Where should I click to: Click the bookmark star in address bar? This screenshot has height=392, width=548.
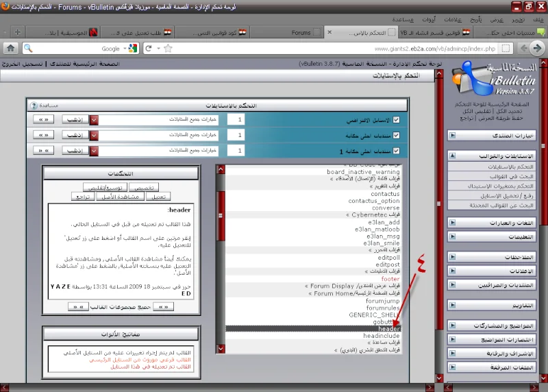point(167,49)
